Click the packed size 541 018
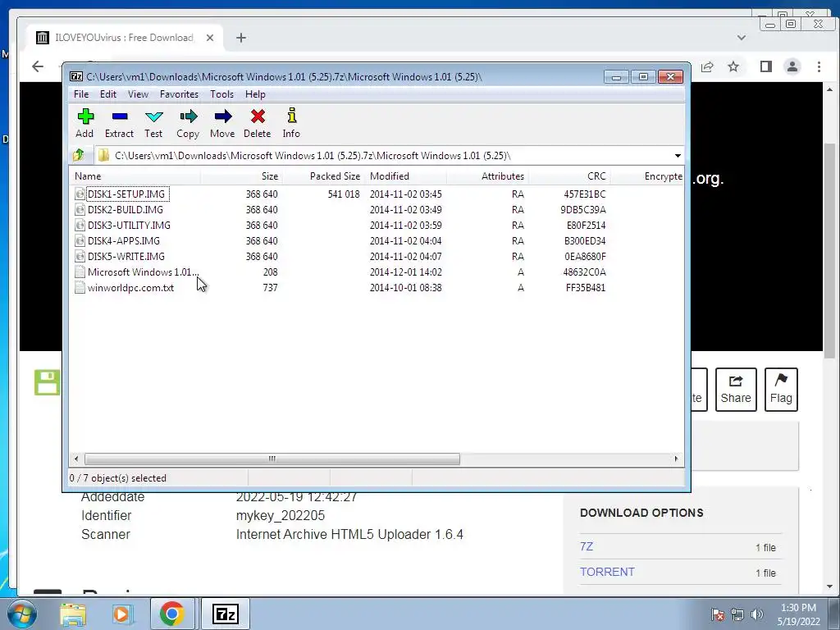Image resolution: width=840 pixels, height=630 pixels. pyautogui.click(x=344, y=194)
